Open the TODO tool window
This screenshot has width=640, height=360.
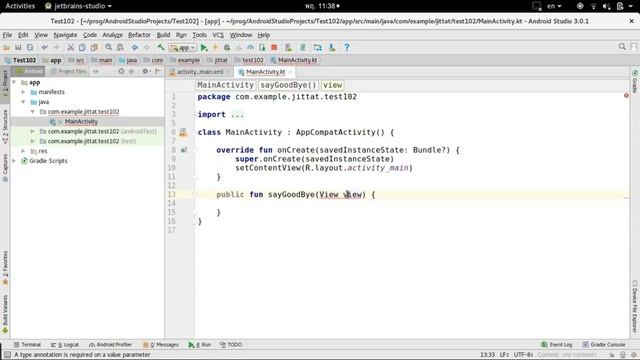point(231,345)
